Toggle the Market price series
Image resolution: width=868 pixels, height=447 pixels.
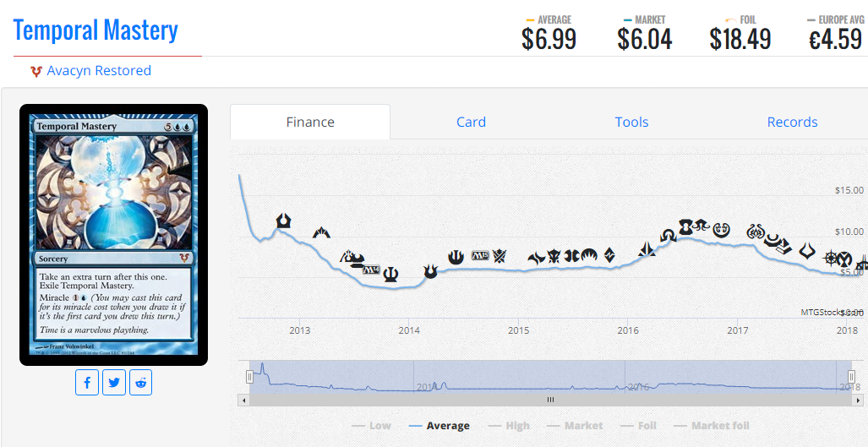(x=575, y=425)
